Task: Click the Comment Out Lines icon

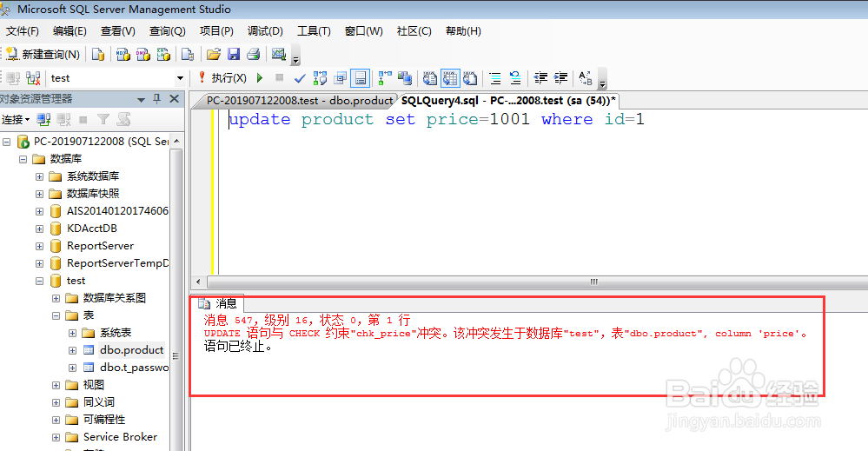Action: point(495,78)
